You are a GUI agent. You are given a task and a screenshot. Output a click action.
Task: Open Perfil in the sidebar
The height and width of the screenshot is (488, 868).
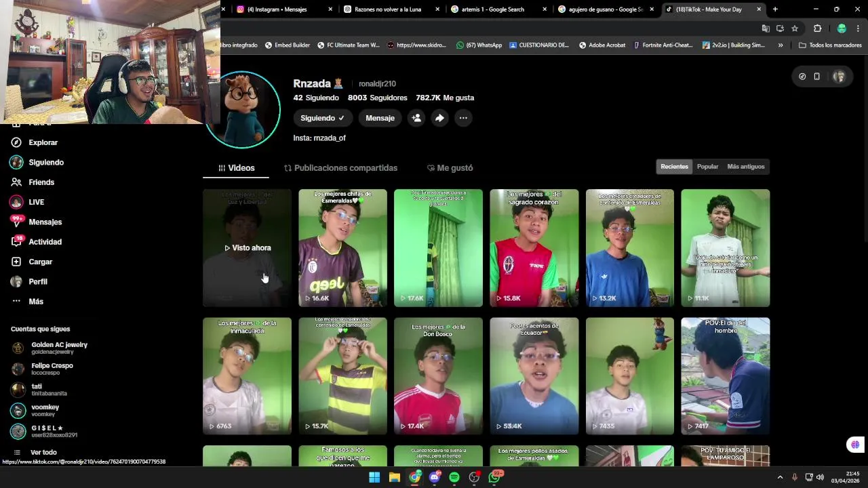pyautogui.click(x=29, y=281)
